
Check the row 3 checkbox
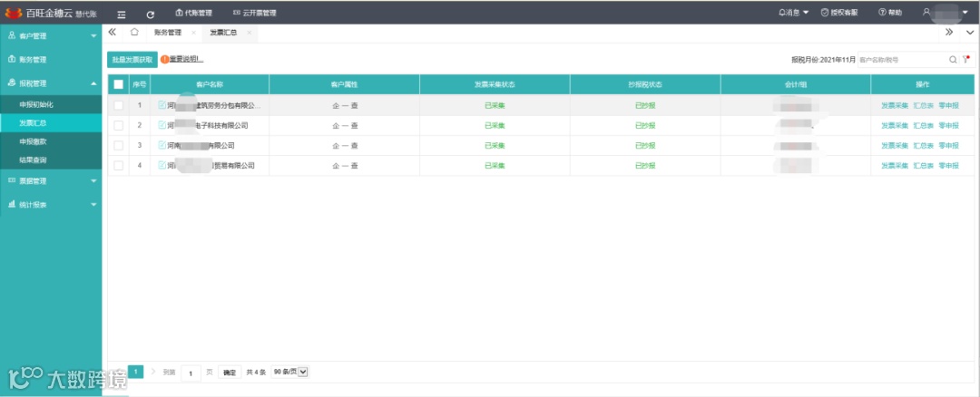tap(118, 145)
